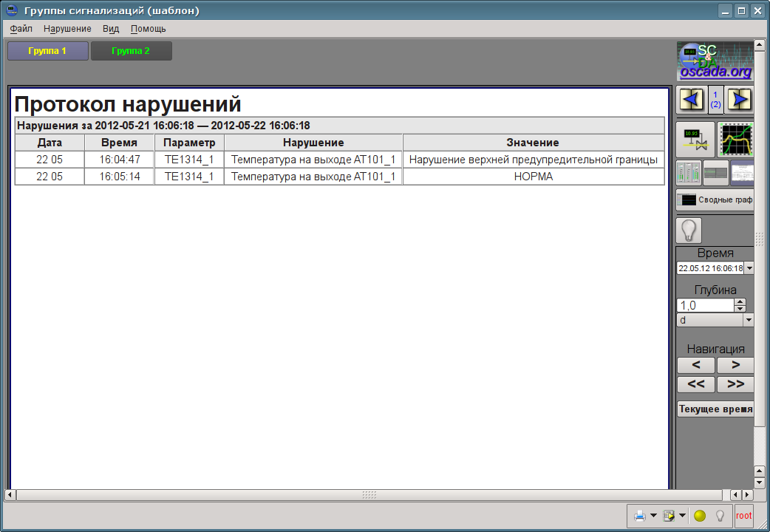Click the horizontal scrollbar below the protocol
Viewport: 770px width, 532px height.
tap(369, 494)
